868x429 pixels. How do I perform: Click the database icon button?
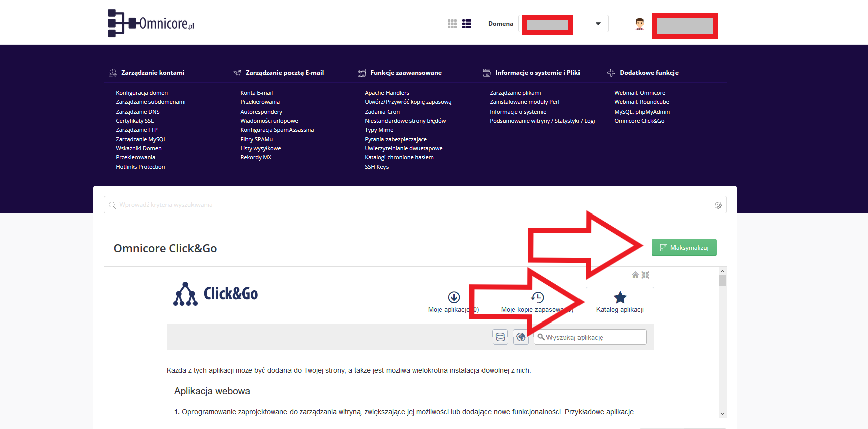point(500,337)
